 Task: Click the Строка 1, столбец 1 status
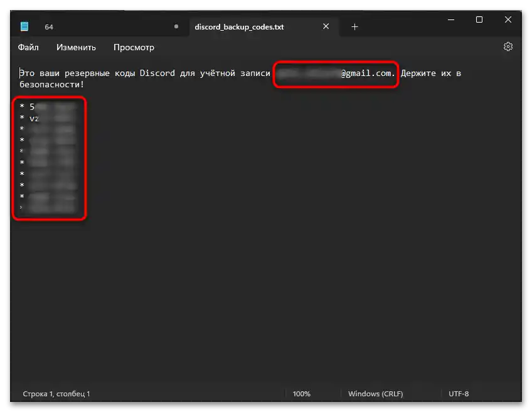pos(56,394)
